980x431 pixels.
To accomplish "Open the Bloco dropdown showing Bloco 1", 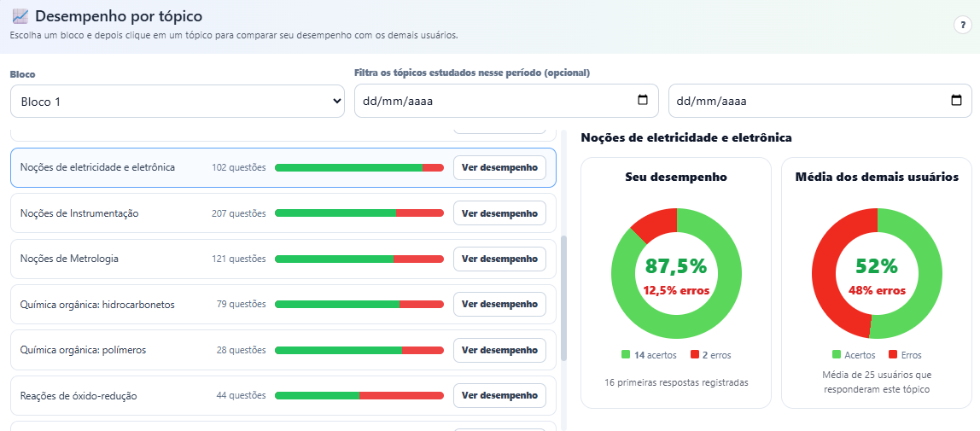I will 178,101.
